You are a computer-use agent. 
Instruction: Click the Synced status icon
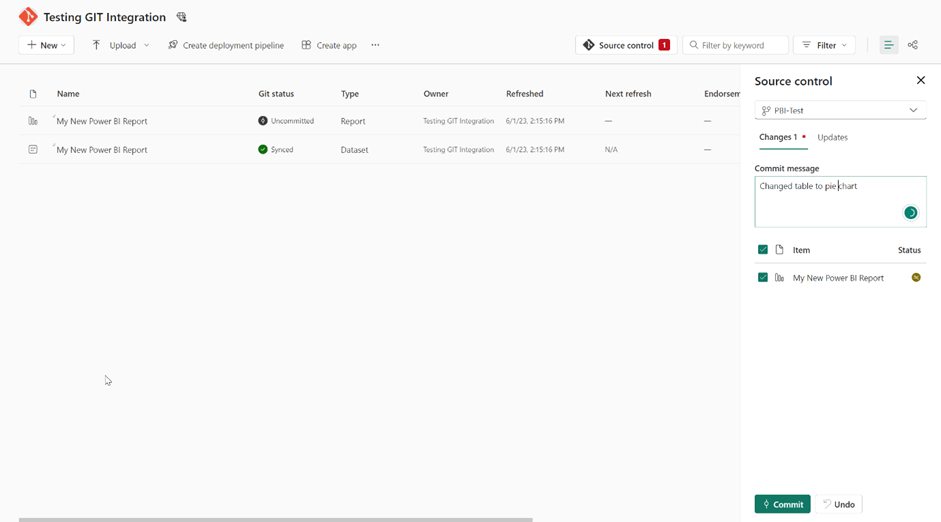click(x=263, y=149)
